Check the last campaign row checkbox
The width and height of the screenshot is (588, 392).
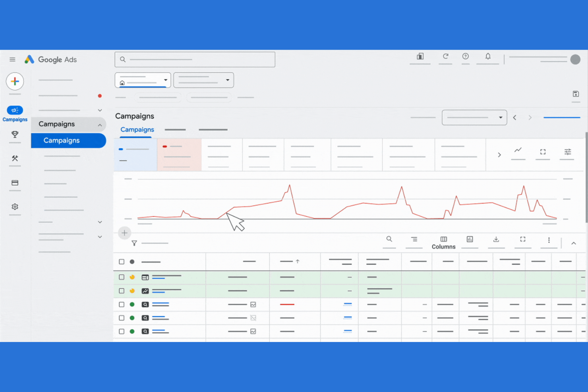pos(122,331)
